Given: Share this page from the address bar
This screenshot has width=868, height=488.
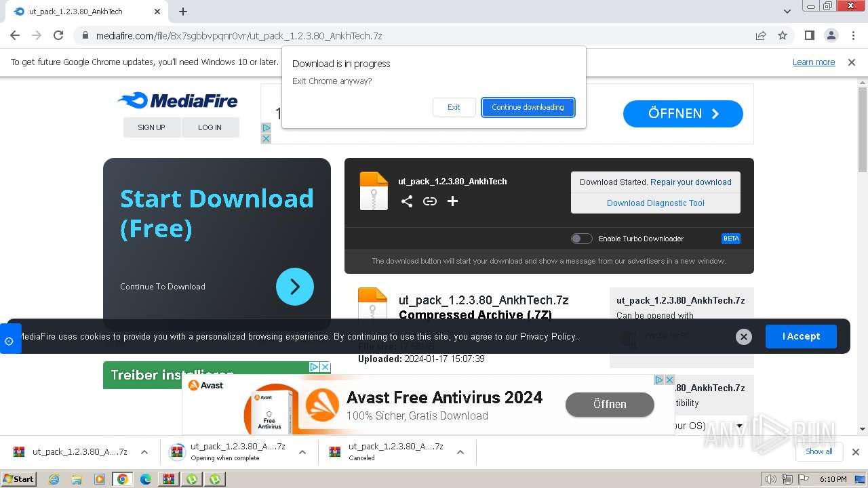Looking at the screenshot, I should pos(761,35).
